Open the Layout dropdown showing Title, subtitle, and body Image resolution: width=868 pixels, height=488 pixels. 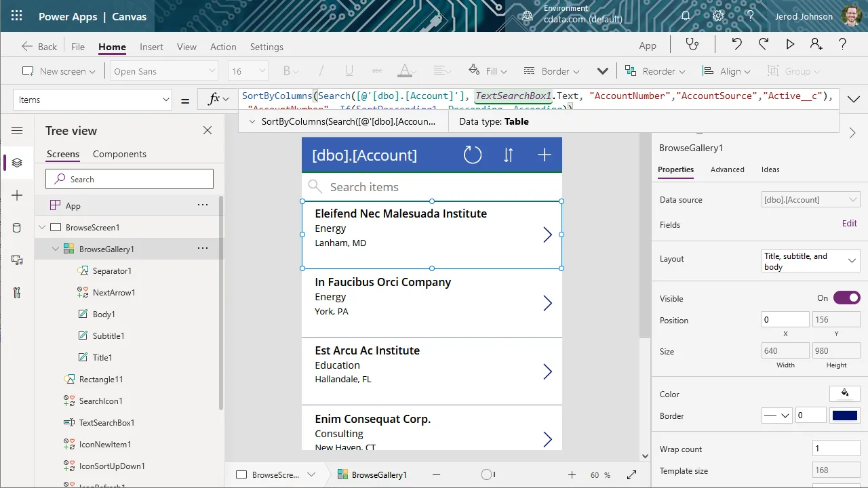tap(810, 260)
